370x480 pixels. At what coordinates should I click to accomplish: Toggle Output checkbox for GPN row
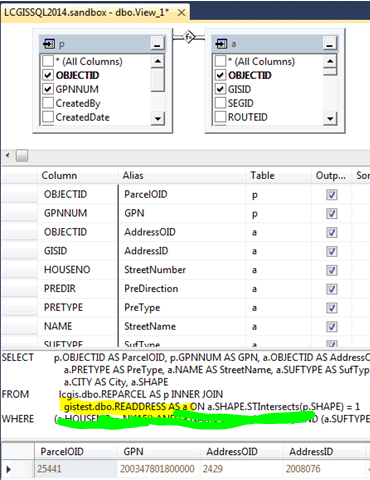pos(332,214)
